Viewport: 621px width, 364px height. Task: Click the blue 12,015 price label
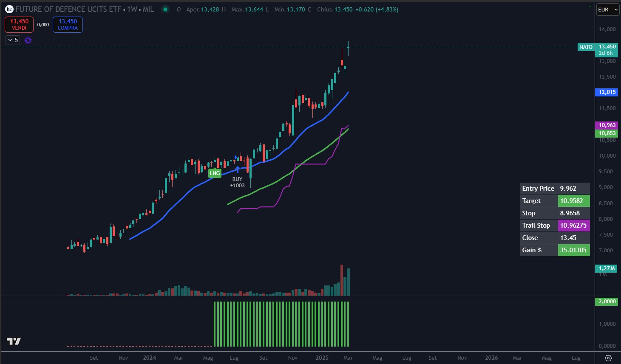[x=607, y=92]
